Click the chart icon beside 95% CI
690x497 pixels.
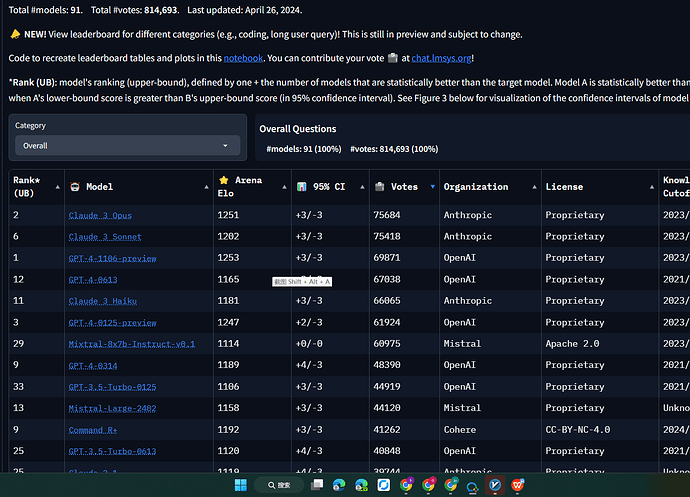click(x=301, y=187)
